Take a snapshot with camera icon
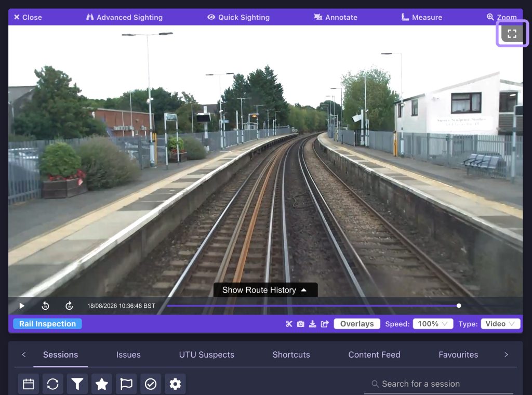The image size is (532, 395). click(x=301, y=324)
